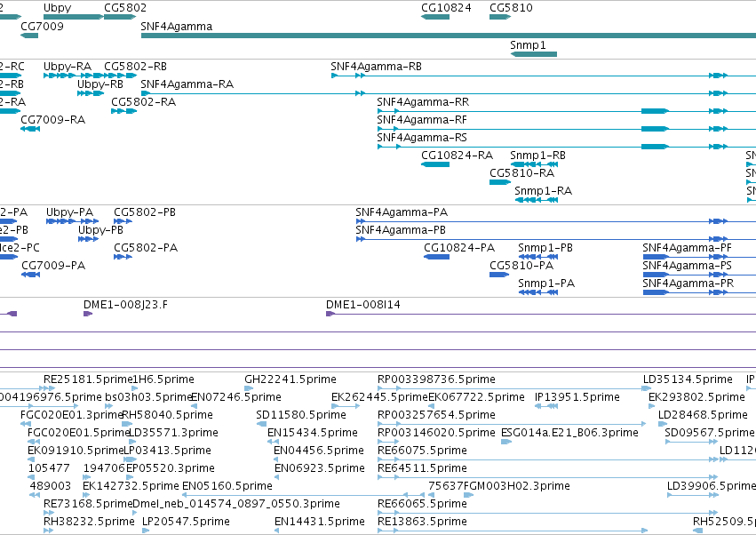The width and height of the screenshot is (756, 535).
Task: Select protein Snmp1-PB
Action: coord(538,257)
